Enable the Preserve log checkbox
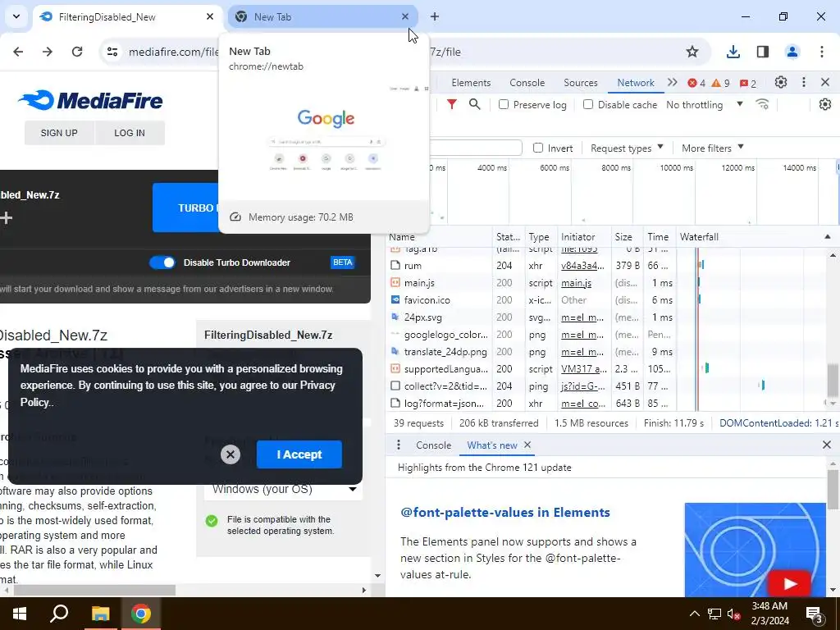Viewport: 840px width, 630px height. (504, 104)
